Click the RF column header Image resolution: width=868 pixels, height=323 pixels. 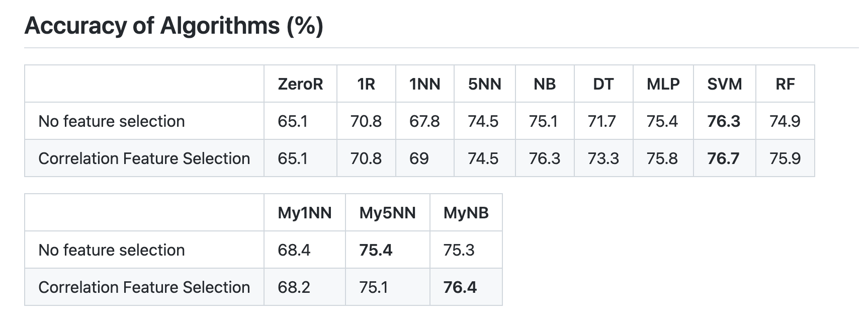pyautogui.click(x=785, y=84)
